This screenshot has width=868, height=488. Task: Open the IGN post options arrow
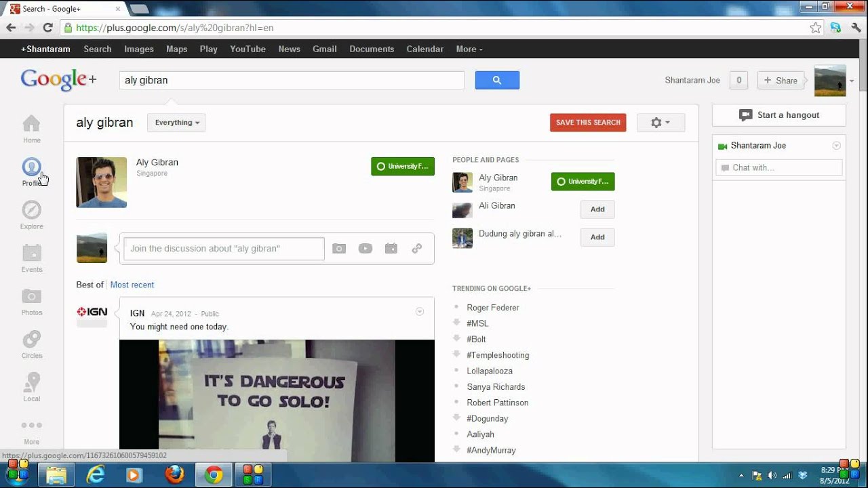click(x=420, y=312)
